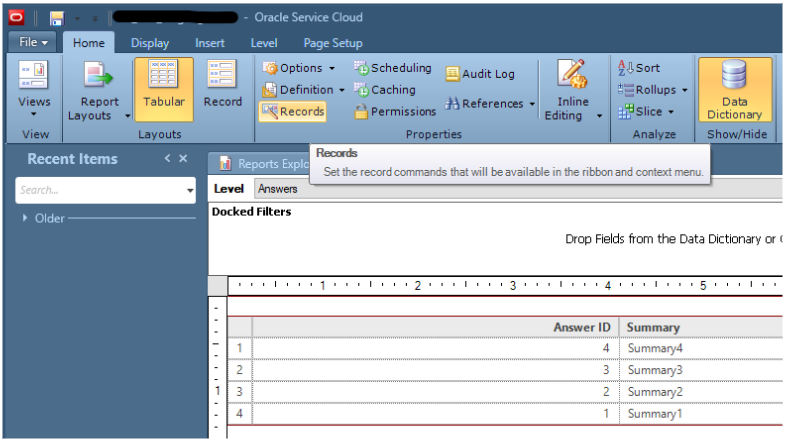Open the Audit Log

pos(480,74)
